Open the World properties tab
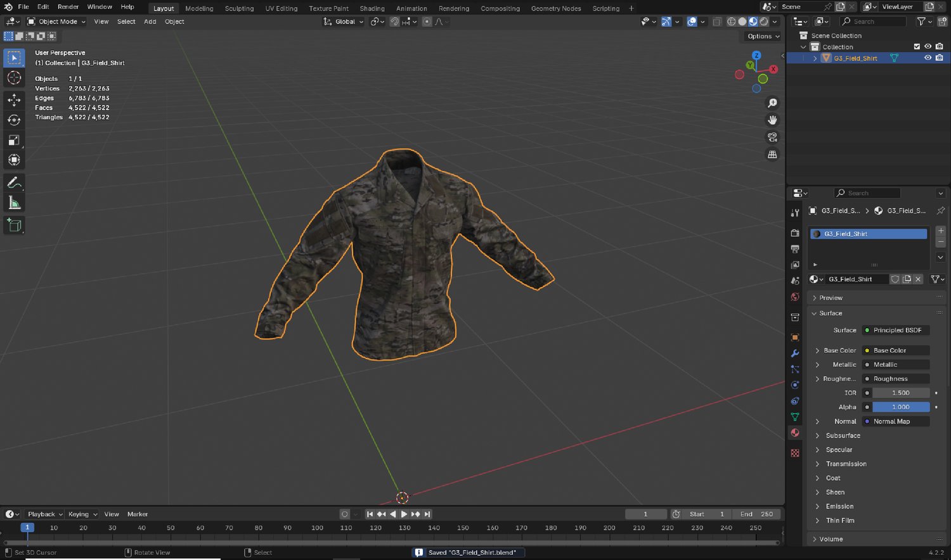951x560 pixels. (795, 296)
